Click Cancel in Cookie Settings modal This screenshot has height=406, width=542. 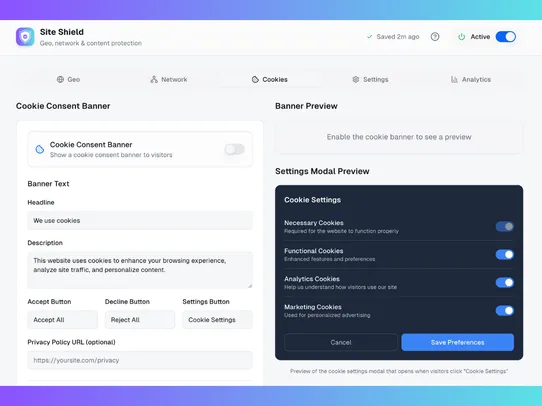coord(341,342)
